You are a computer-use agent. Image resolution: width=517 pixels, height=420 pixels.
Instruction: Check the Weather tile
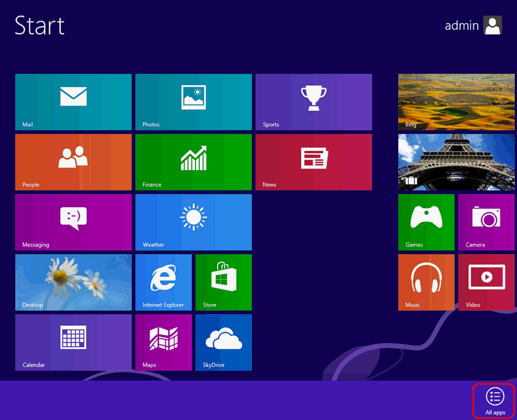click(x=193, y=222)
